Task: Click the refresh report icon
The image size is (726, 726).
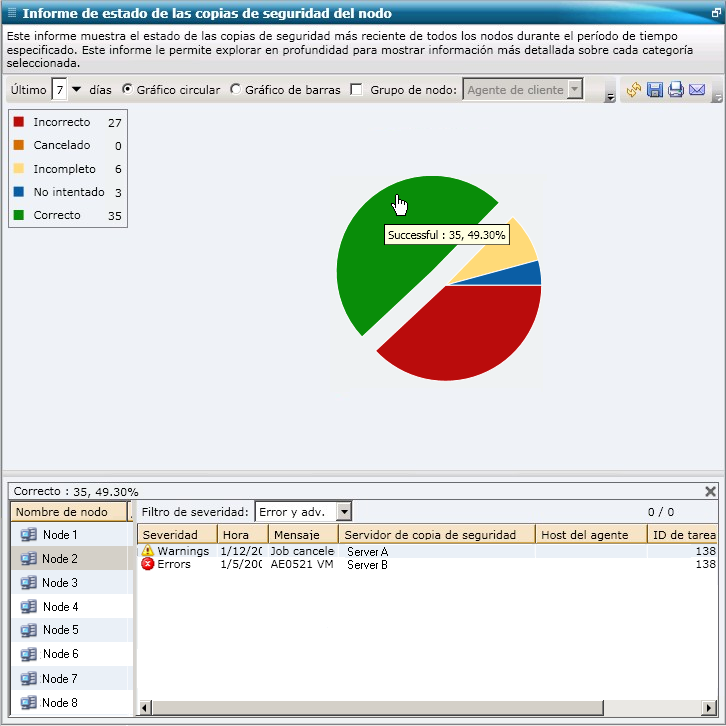Action: coord(633,89)
